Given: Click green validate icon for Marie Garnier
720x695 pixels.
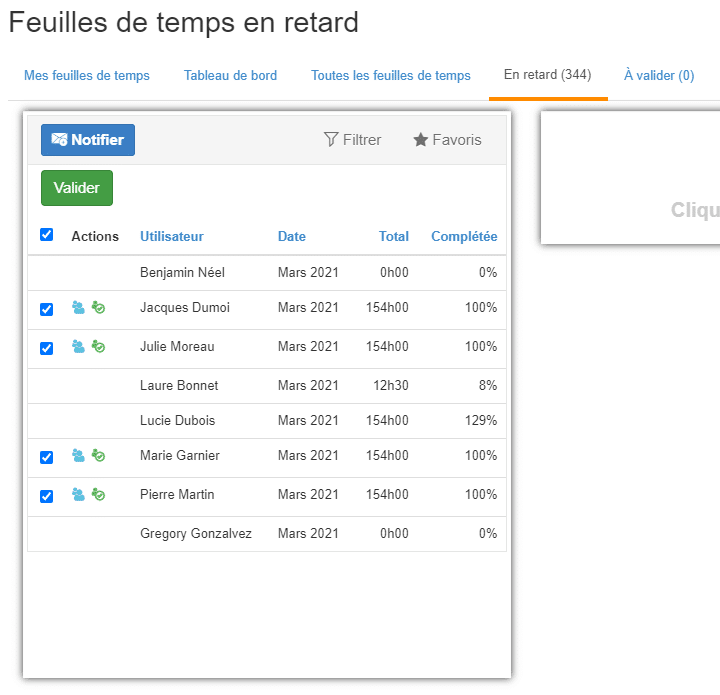Looking at the screenshot, I should coord(98,456).
